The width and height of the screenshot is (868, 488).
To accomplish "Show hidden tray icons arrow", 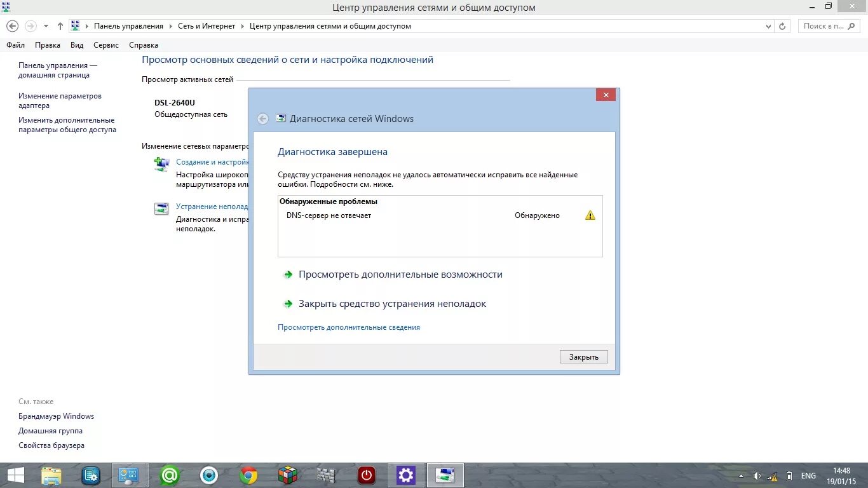I will click(x=741, y=476).
